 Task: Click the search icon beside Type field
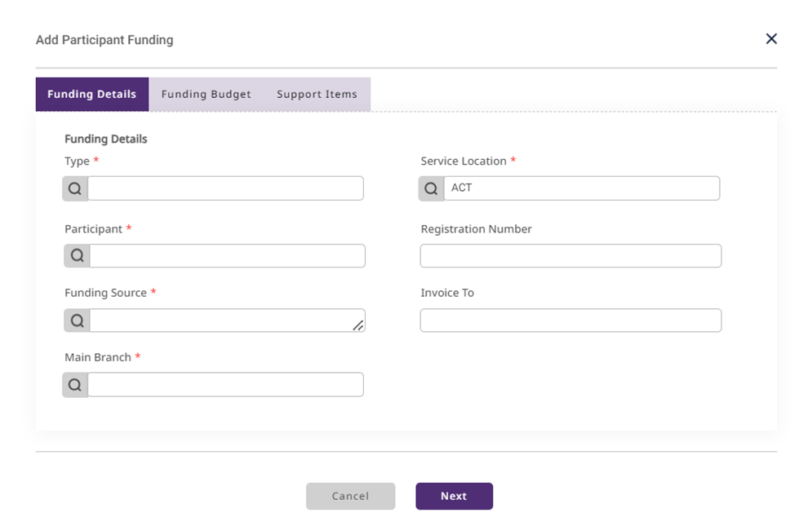[75, 188]
